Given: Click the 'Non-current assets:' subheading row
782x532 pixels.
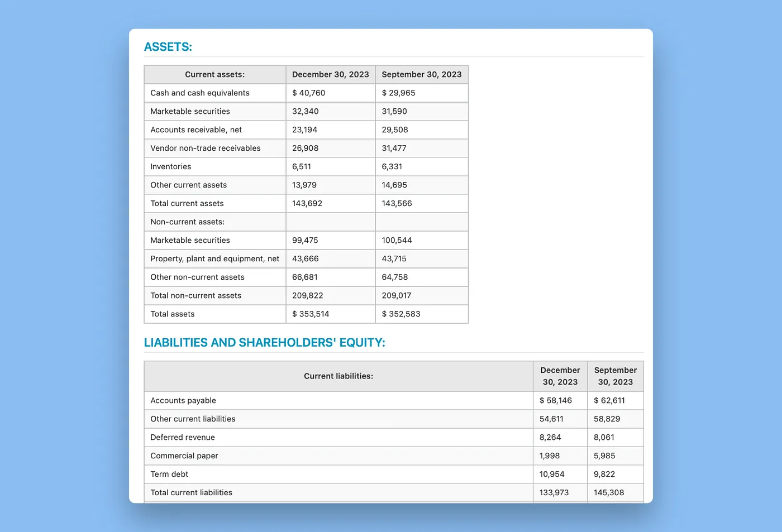Looking at the screenshot, I should pyautogui.click(x=187, y=222).
